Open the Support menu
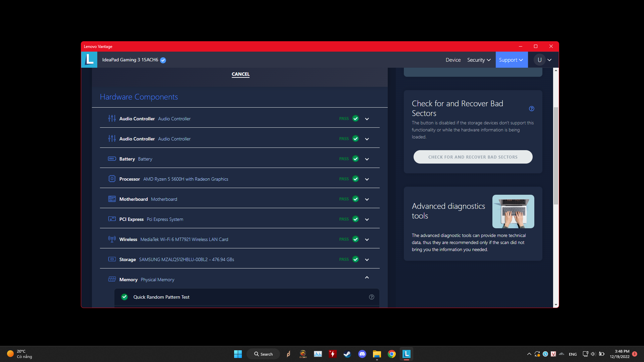Viewport: 644px width, 362px height. tap(511, 60)
